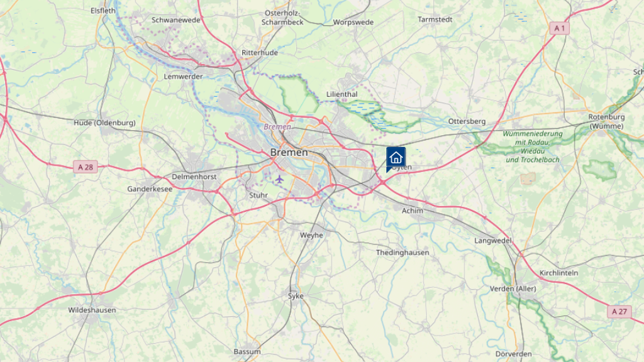Select the Syke town label

[296, 296]
